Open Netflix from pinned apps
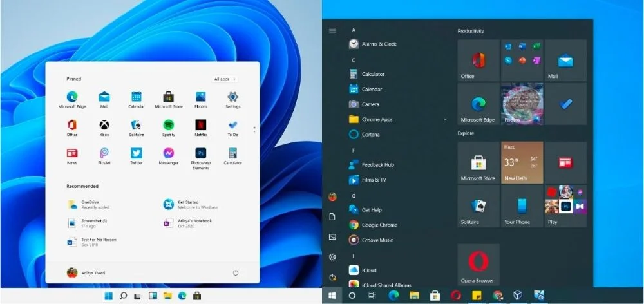The image size is (644, 304). click(x=200, y=128)
